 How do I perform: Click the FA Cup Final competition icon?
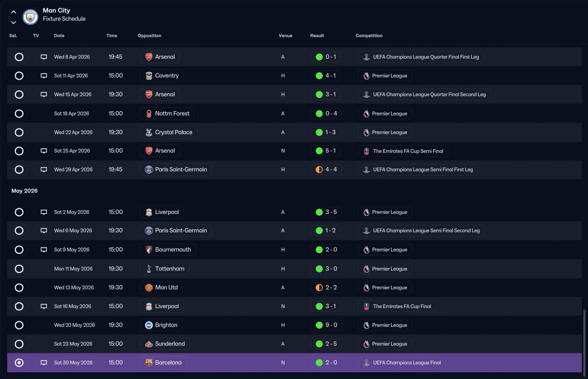click(366, 306)
